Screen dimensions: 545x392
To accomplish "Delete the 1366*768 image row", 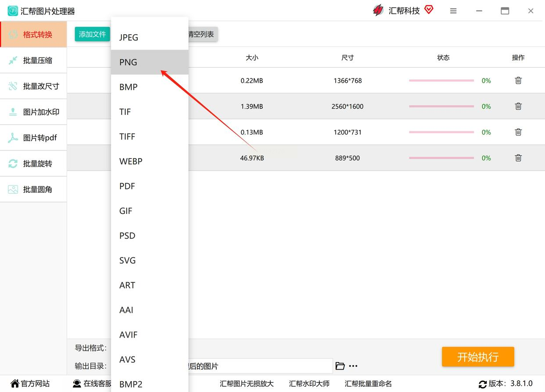I will point(518,81).
